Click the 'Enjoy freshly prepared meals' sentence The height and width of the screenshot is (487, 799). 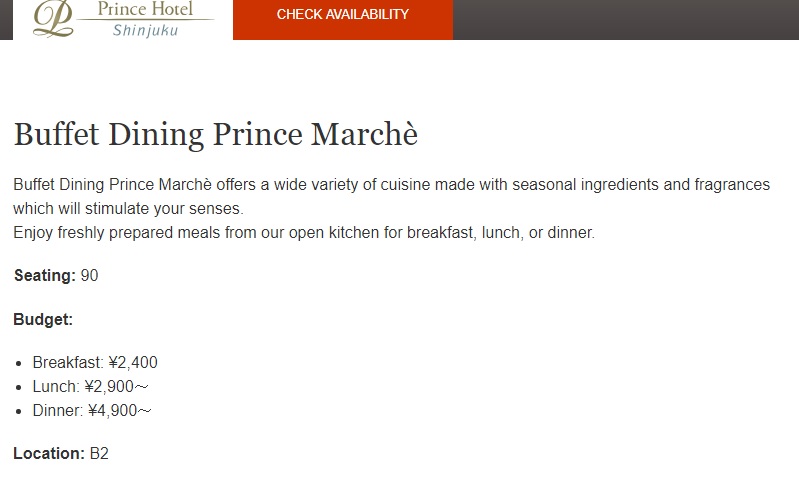tap(304, 232)
